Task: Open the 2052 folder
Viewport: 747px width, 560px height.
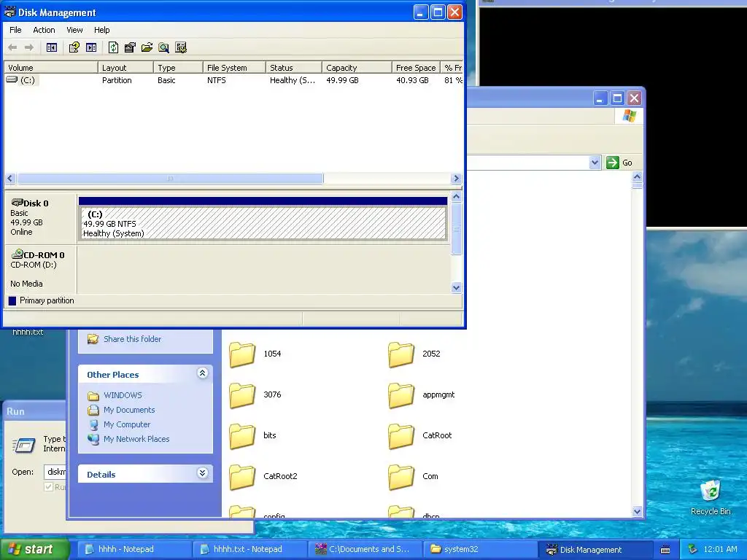Action: click(401, 354)
